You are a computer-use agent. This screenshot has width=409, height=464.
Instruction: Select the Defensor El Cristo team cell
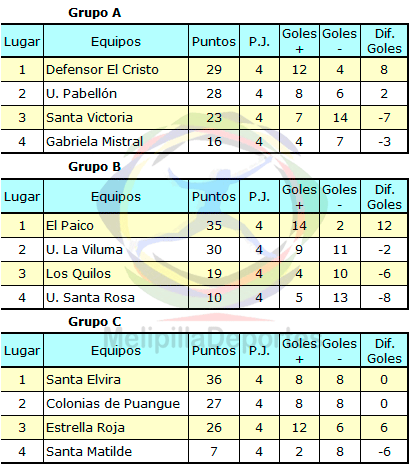point(116,70)
